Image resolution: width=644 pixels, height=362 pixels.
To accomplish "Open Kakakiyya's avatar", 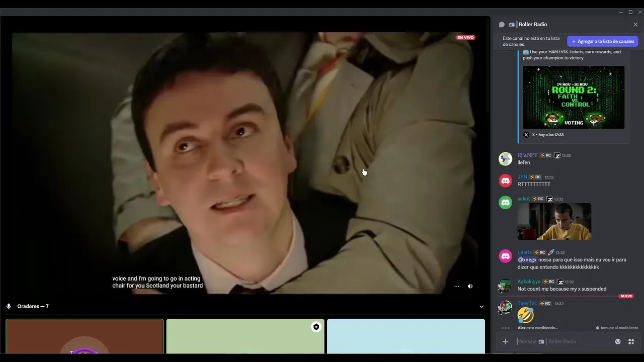I will point(505,285).
